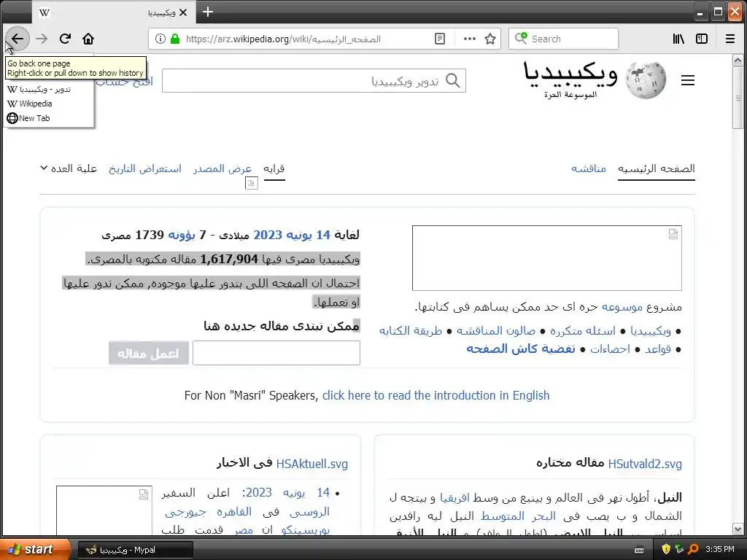
Task: Open البحر المتوسط Mediterranean link
Action: tap(519, 516)
